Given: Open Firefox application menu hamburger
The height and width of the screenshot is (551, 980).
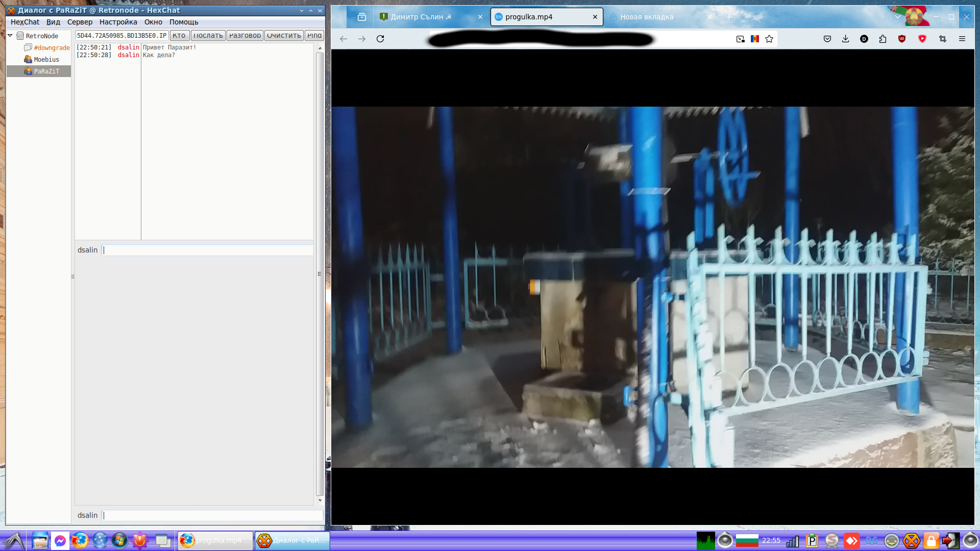Looking at the screenshot, I should 962,39.
